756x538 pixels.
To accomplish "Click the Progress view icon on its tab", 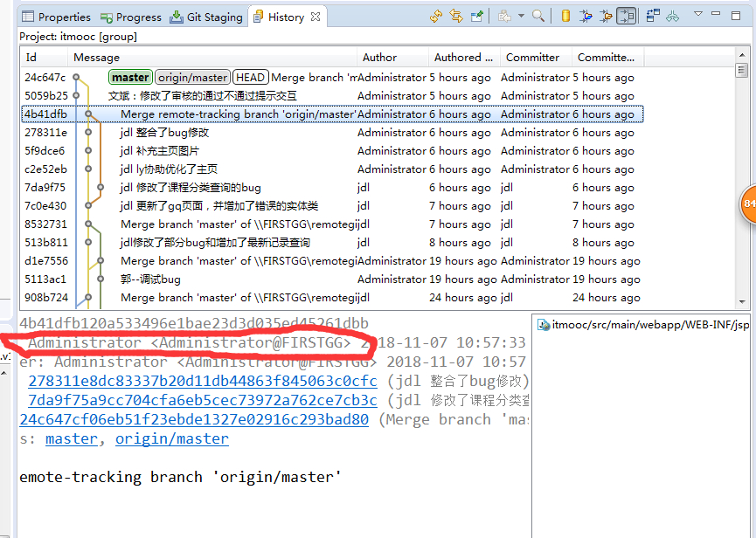I will click(105, 16).
